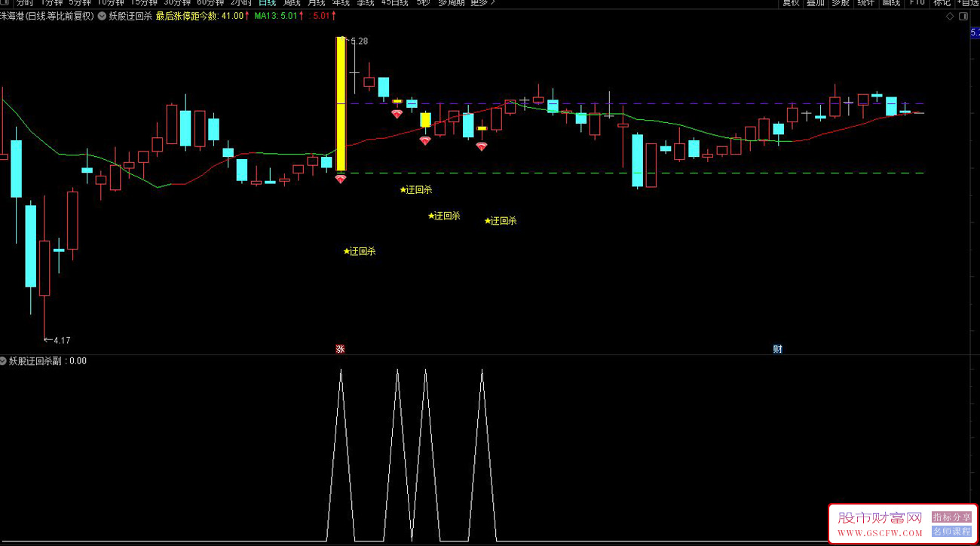Viewport: 980px width, 546px height.
Task: Click the 珠海港(日线,等比前复权) chart title
Action: [x=47, y=16]
